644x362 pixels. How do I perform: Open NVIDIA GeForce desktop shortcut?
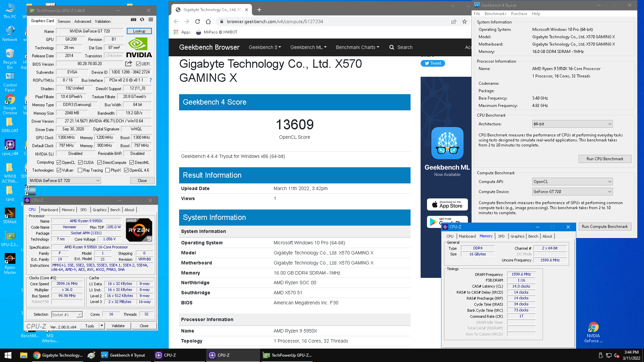pyautogui.click(x=593, y=333)
